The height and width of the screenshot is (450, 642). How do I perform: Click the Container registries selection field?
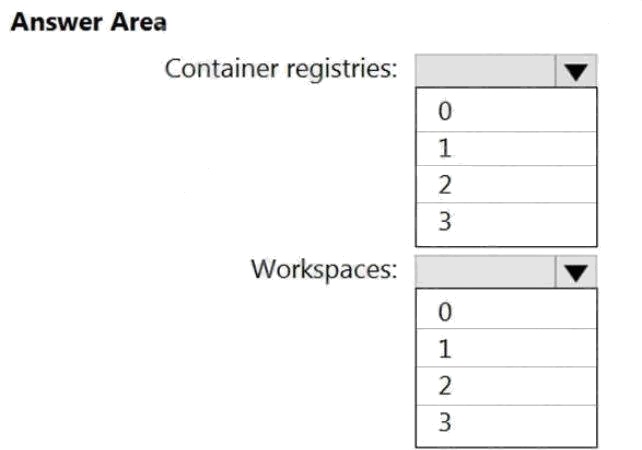484,71
